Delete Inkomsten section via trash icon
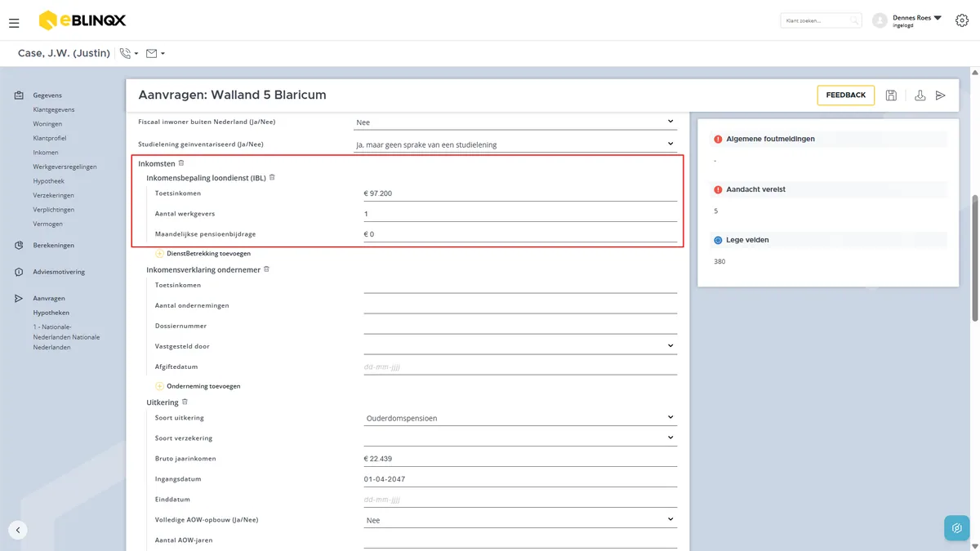 tap(181, 163)
